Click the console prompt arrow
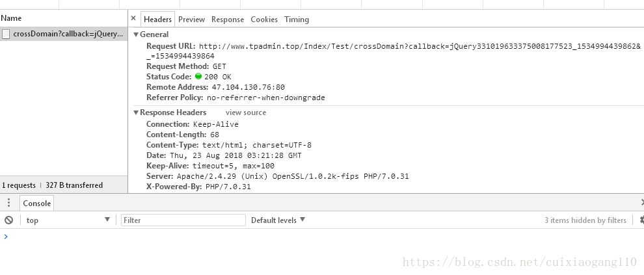This screenshot has height=275, width=644. point(6,236)
